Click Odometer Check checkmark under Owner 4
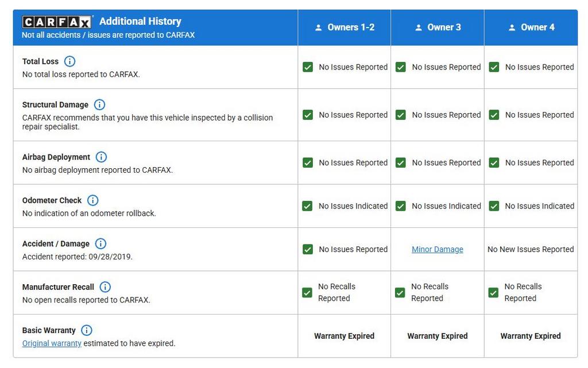This screenshot has width=588, height=368. tap(494, 206)
